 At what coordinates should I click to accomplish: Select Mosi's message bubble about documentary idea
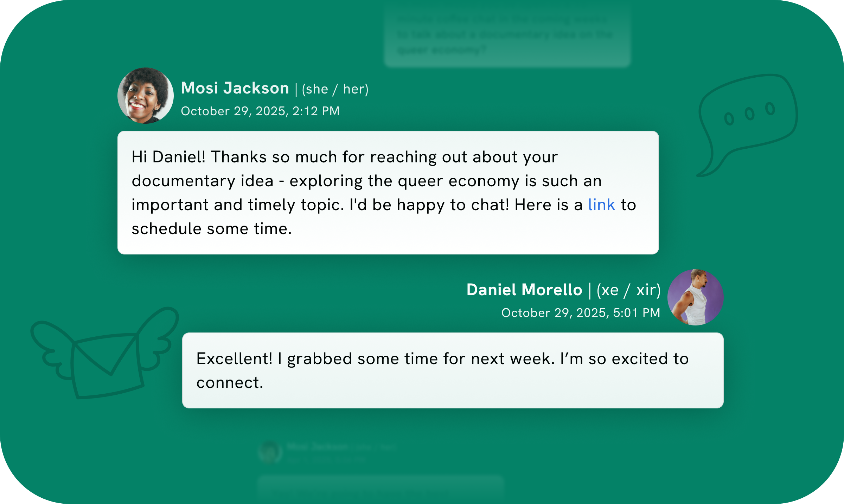(388, 193)
